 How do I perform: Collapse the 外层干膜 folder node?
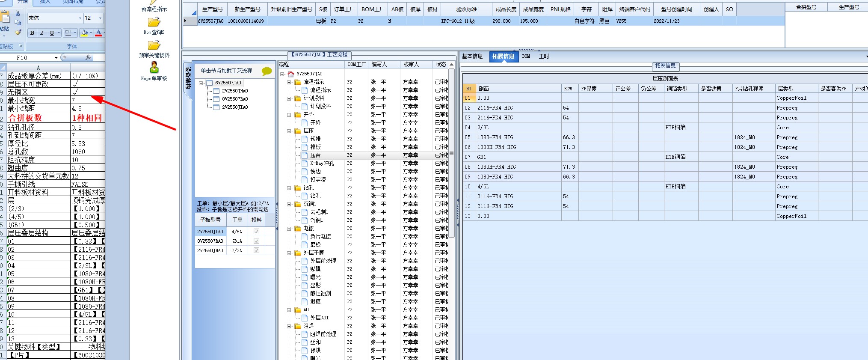click(289, 253)
